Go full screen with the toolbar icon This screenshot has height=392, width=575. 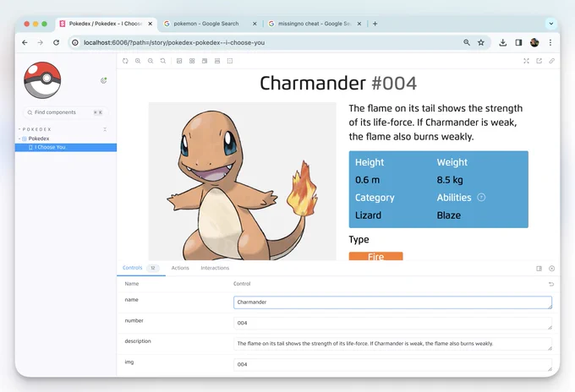526,61
